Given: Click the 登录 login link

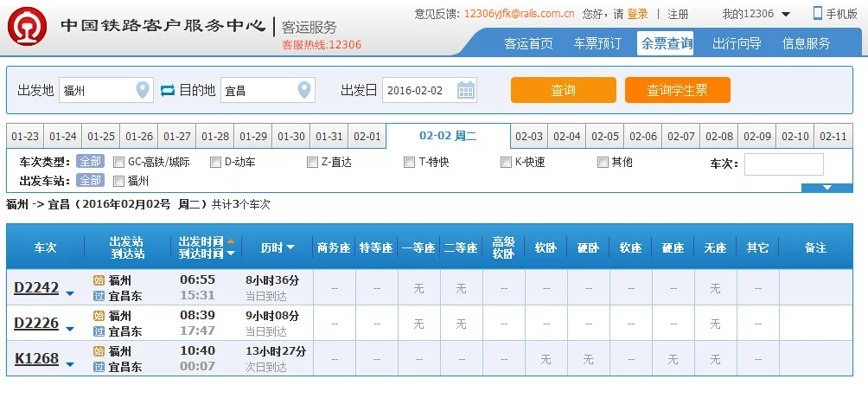Looking at the screenshot, I should [637, 15].
